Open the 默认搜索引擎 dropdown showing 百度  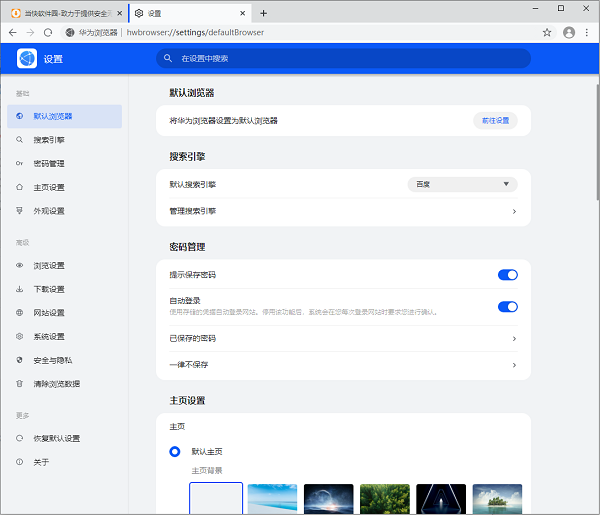coord(462,184)
